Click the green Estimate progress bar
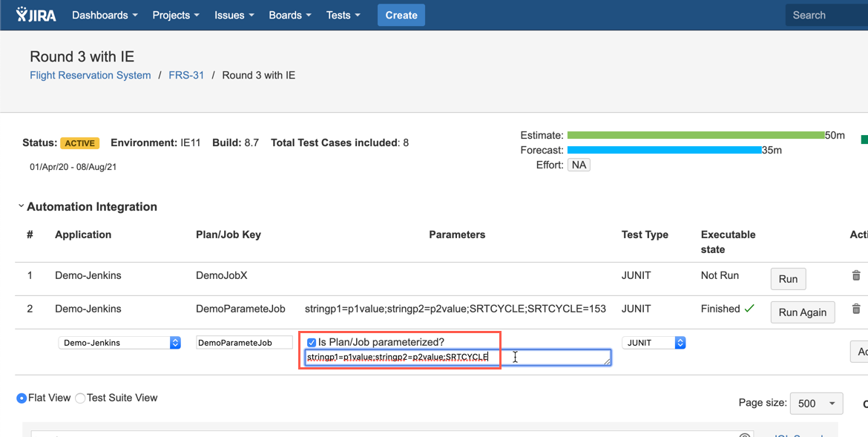The image size is (868, 437). [x=696, y=135]
